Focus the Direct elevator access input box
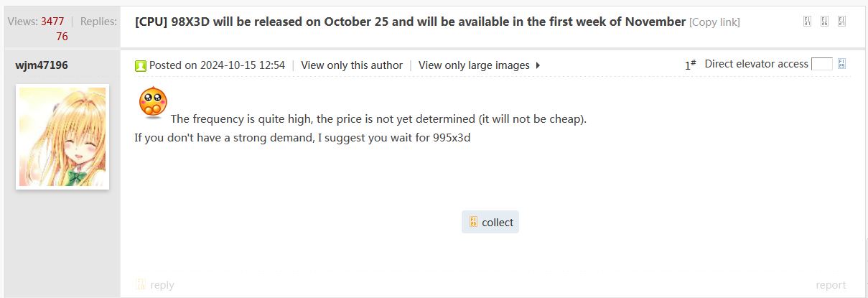Screen dimensions: 868x298 (x=822, y=64)
